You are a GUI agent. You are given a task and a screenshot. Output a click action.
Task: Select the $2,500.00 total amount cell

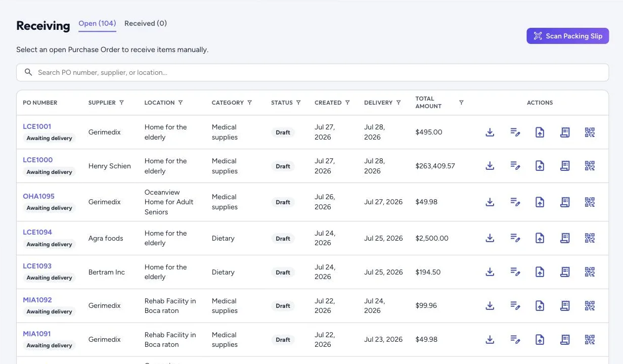coord(432,238)
